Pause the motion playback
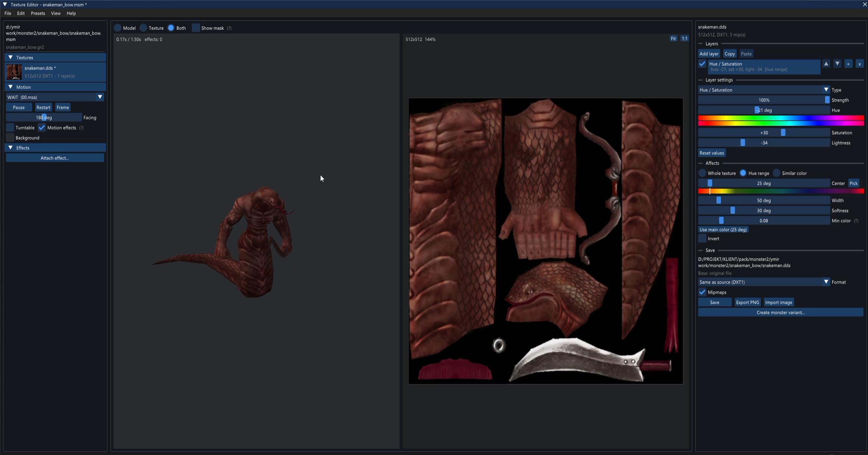The width and height of the screenshot is (868, 455). coord(19,107)
